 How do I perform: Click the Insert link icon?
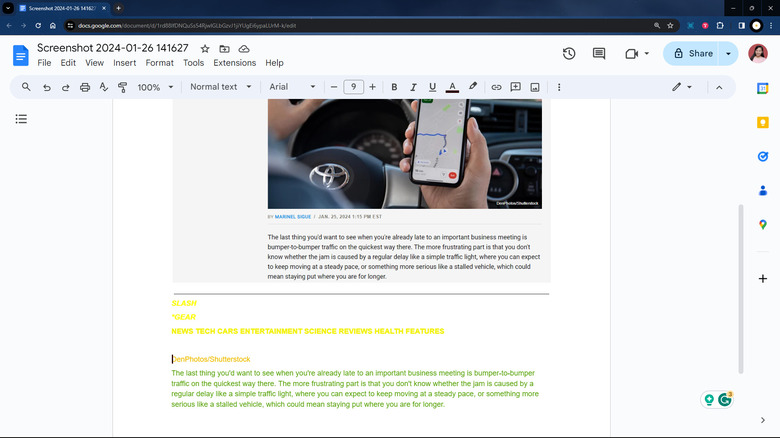point(496,87)
